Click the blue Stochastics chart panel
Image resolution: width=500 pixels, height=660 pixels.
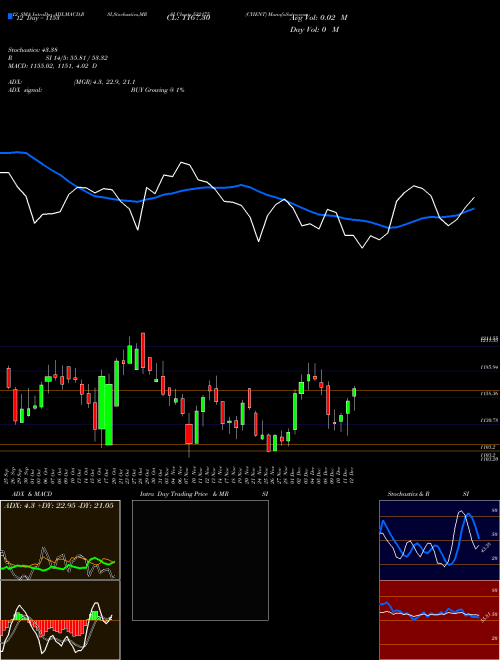click(439, 540)
